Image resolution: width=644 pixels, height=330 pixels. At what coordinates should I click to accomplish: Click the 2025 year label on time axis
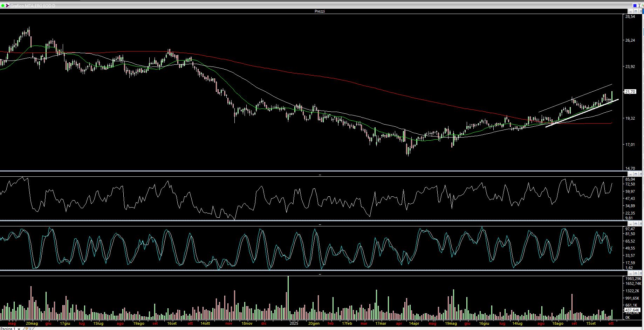pos(294,323)
